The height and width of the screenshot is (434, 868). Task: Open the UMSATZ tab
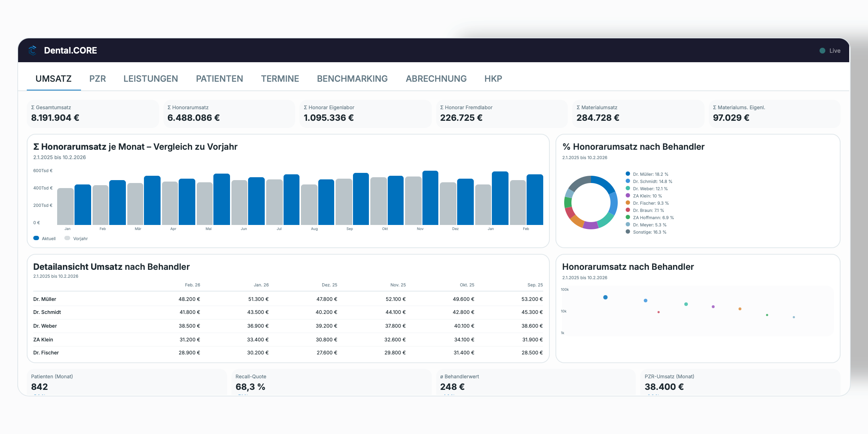click(x=54, y=78)
